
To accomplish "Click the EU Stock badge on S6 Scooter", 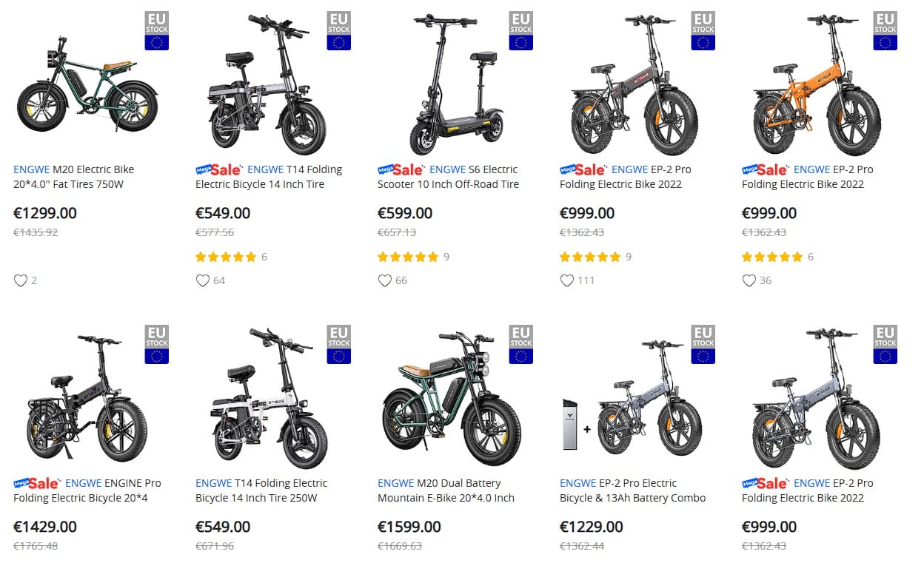I will [x=520, y=31].
